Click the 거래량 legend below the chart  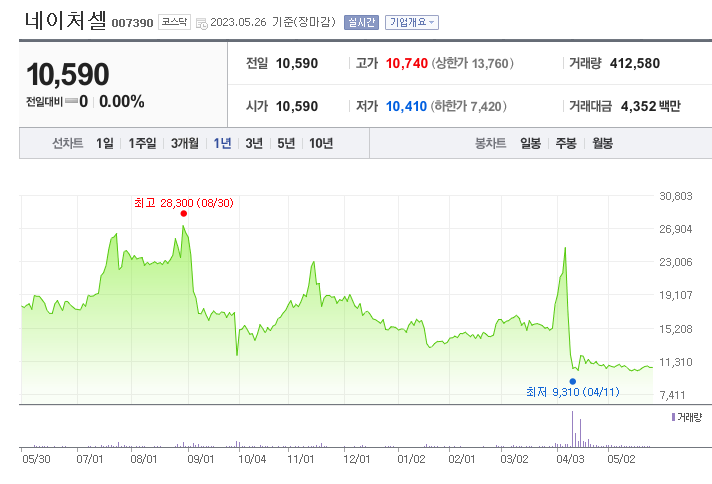(687, 417)
